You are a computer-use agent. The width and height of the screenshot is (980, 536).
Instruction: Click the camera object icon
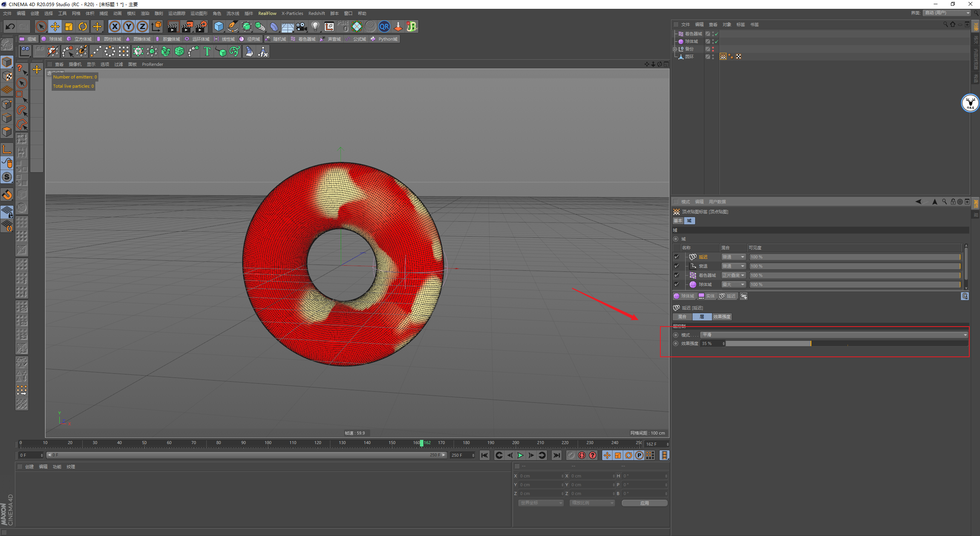[302, 26]
